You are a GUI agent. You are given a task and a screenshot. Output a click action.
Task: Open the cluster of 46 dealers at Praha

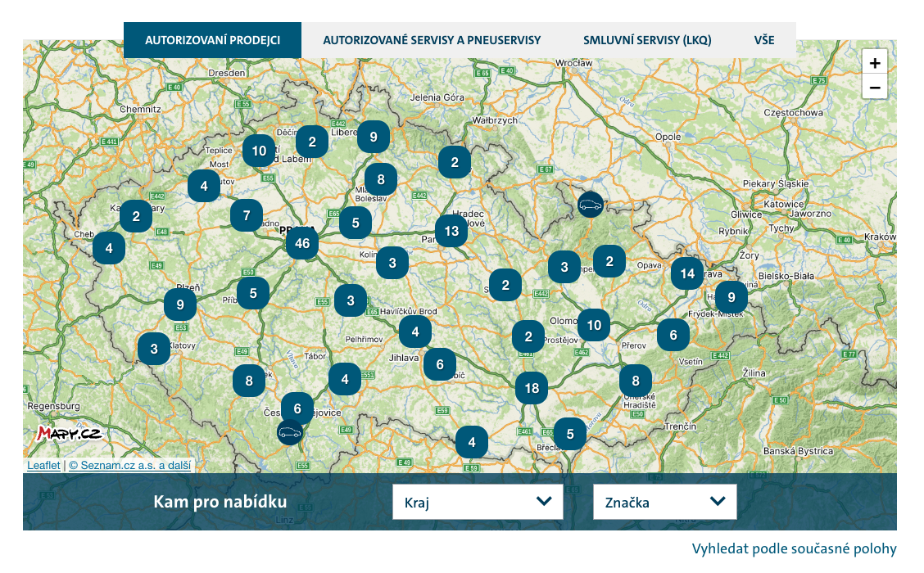pyautogui.click(x=302, y=243)
